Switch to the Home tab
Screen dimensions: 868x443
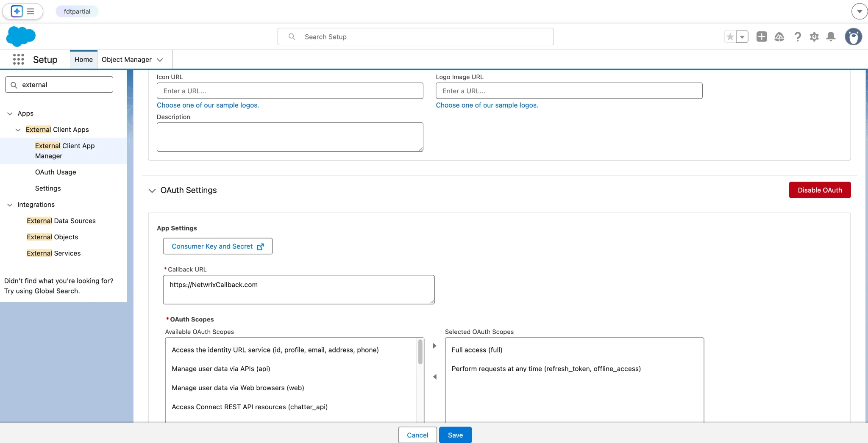pyautogui.click(x=83, y=59)
